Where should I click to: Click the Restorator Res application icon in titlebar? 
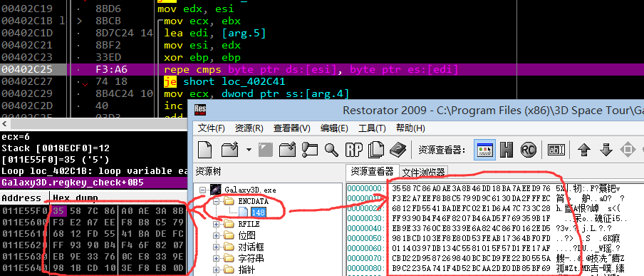tap(200, 111)
